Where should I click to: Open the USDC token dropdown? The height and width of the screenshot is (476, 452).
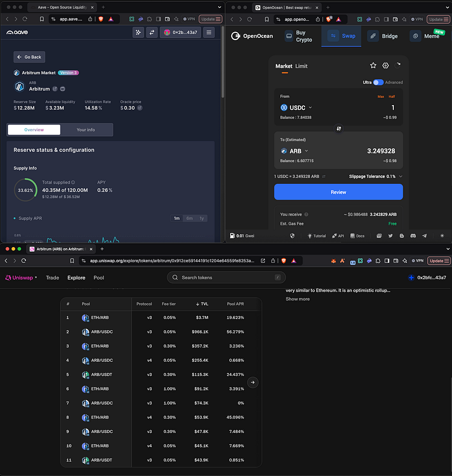[297, 108]
